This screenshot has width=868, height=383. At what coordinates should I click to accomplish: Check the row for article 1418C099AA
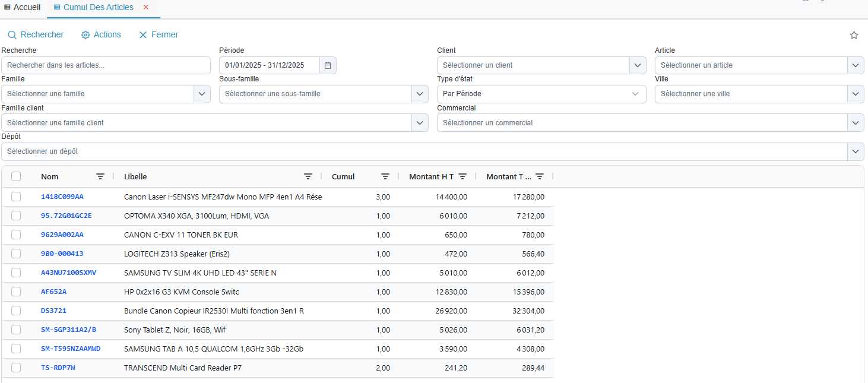coord(16,197)
